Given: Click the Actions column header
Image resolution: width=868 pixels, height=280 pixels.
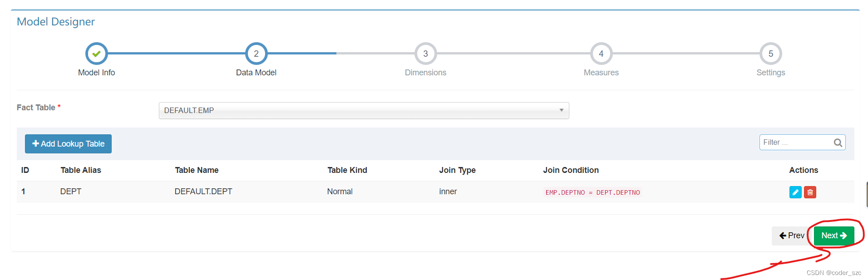Looking at the screenshot, I should click(804, 170).
